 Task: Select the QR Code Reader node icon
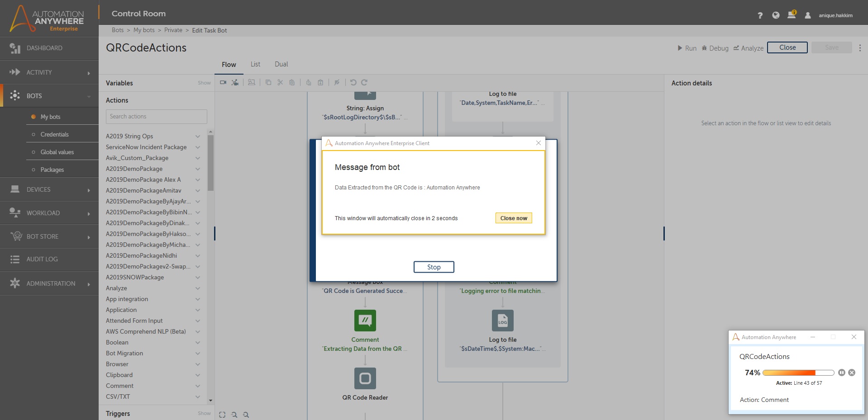pyautogui.click(x=365, y=378)
